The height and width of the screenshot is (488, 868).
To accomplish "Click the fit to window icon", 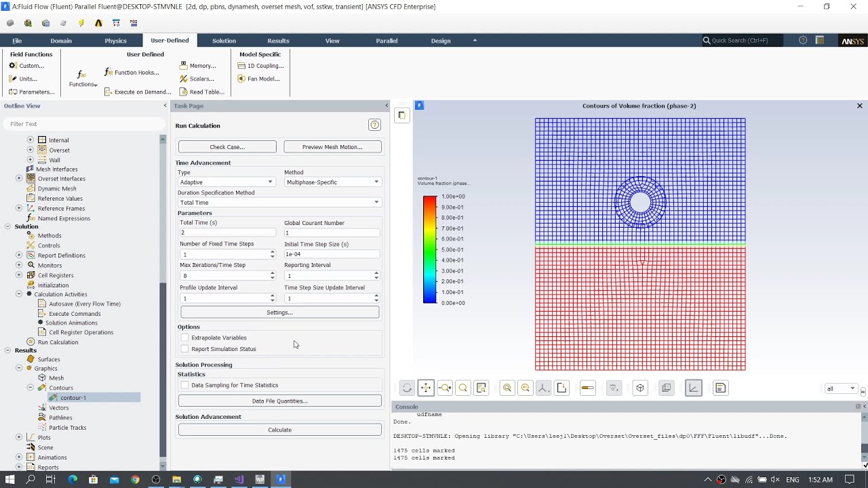I will coord(507,388).
